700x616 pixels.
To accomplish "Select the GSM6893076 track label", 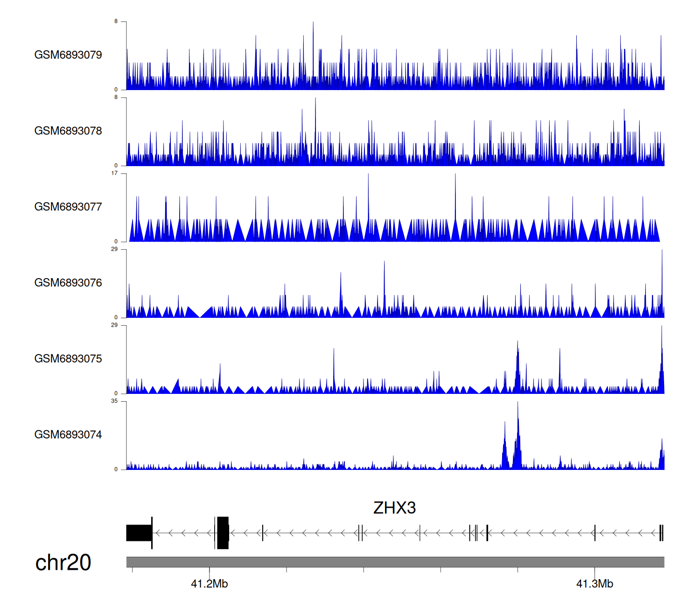I will pos(68,283).
